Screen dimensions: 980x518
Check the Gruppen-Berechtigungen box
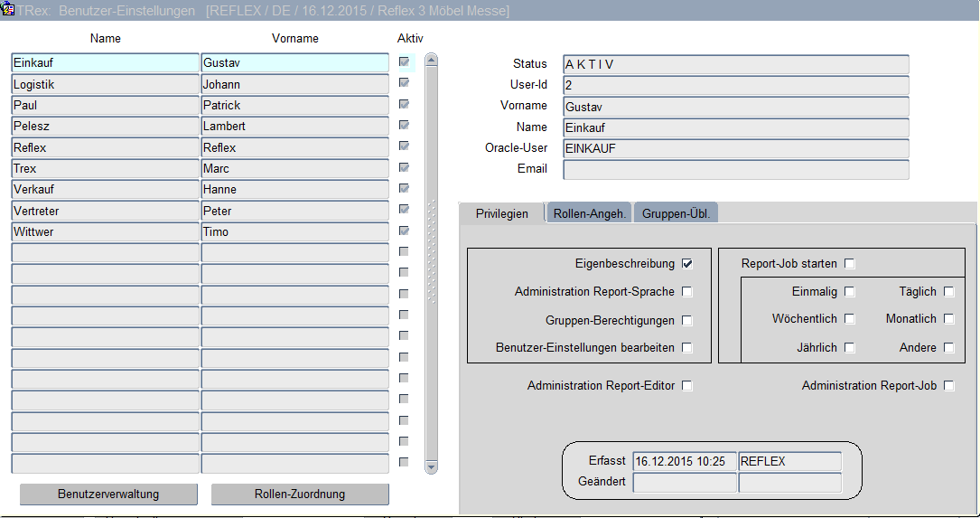pos(687,320)
